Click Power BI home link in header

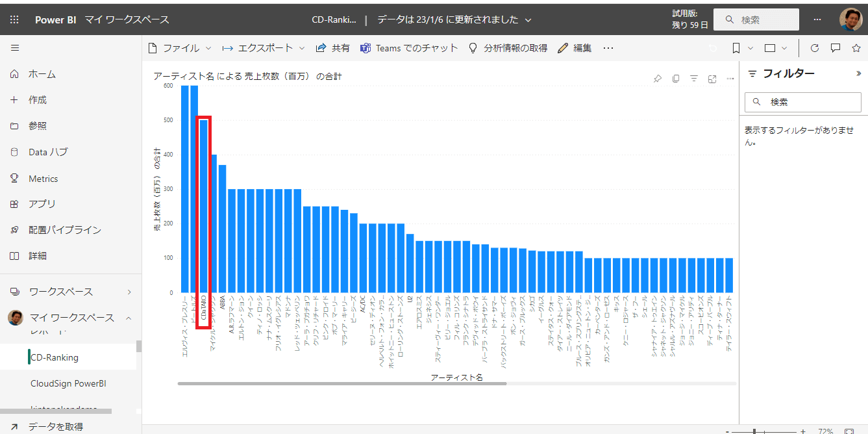(55, 19)
